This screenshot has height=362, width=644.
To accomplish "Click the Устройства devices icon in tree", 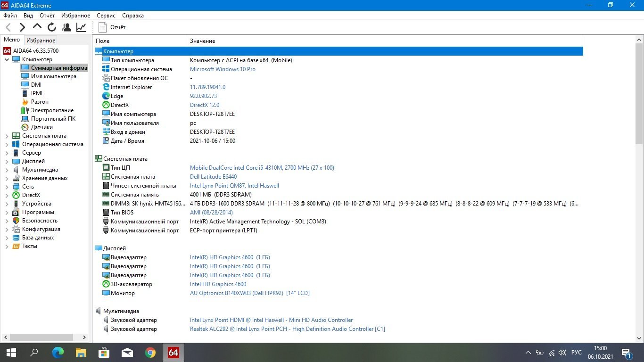I will tap(16, 204).
